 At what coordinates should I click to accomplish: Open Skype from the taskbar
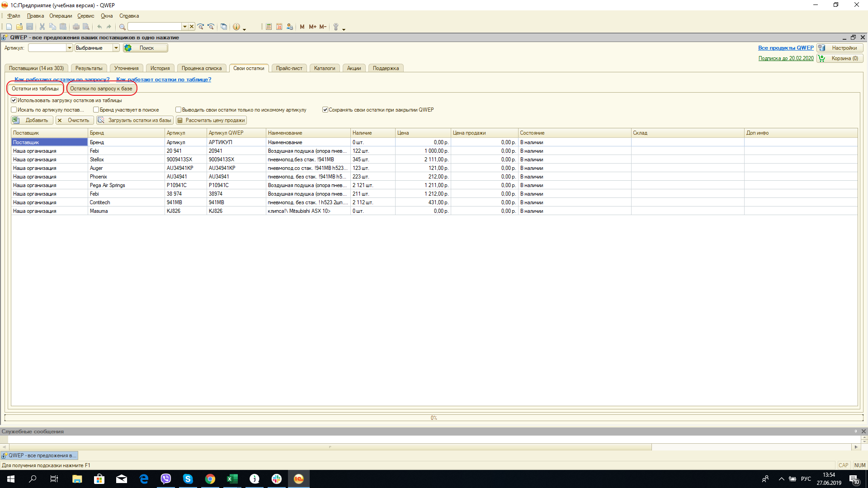click(x=188, y=479)
